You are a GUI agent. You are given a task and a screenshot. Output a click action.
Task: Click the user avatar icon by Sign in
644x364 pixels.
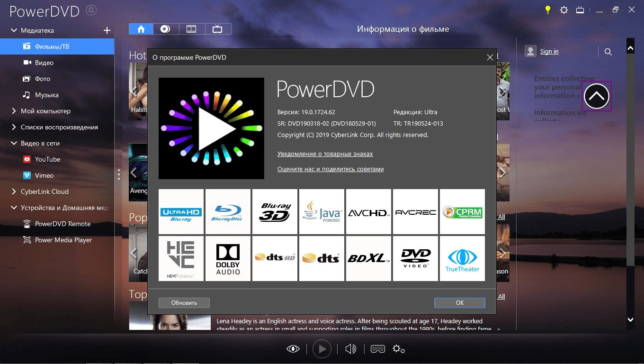530,51
